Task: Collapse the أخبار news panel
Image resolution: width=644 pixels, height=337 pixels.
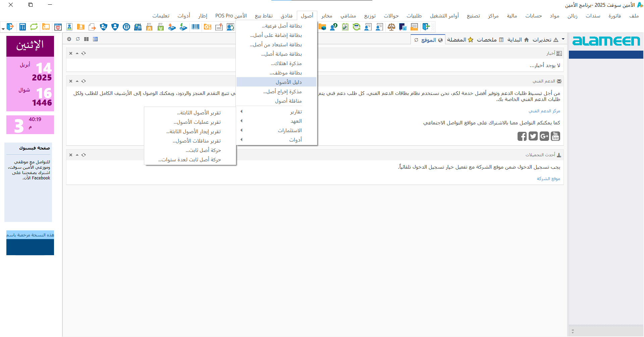Action: coord(77,53)
